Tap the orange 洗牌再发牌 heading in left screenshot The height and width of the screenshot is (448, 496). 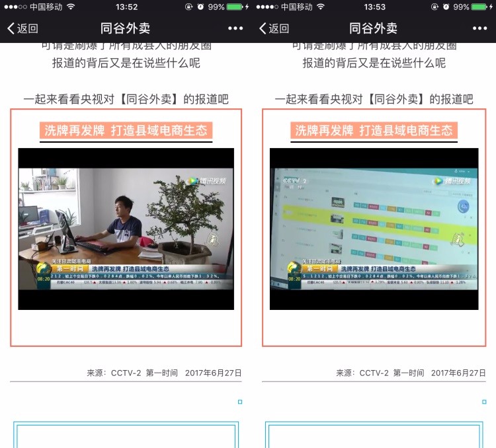pyautogui.click(x=126, y=130)
